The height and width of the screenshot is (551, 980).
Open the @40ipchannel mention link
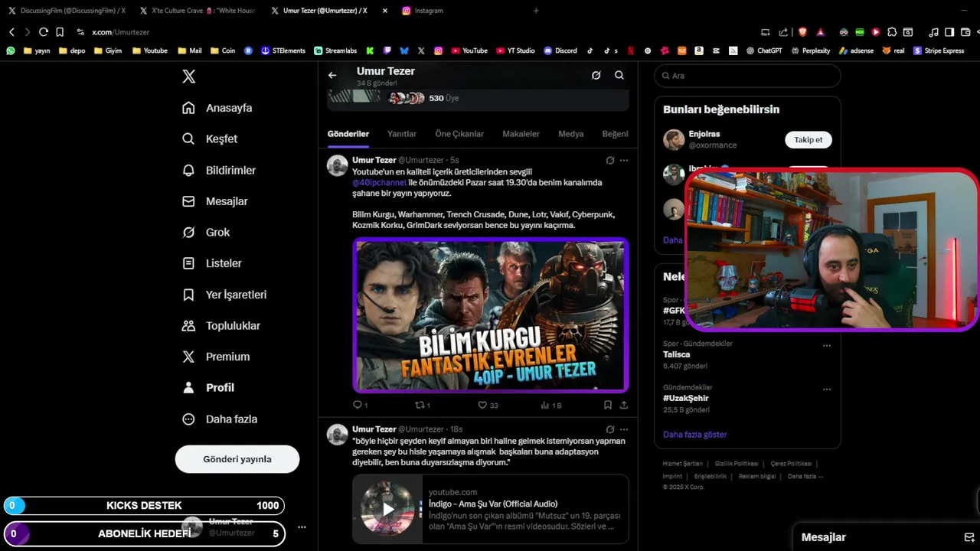pos(379,183)
